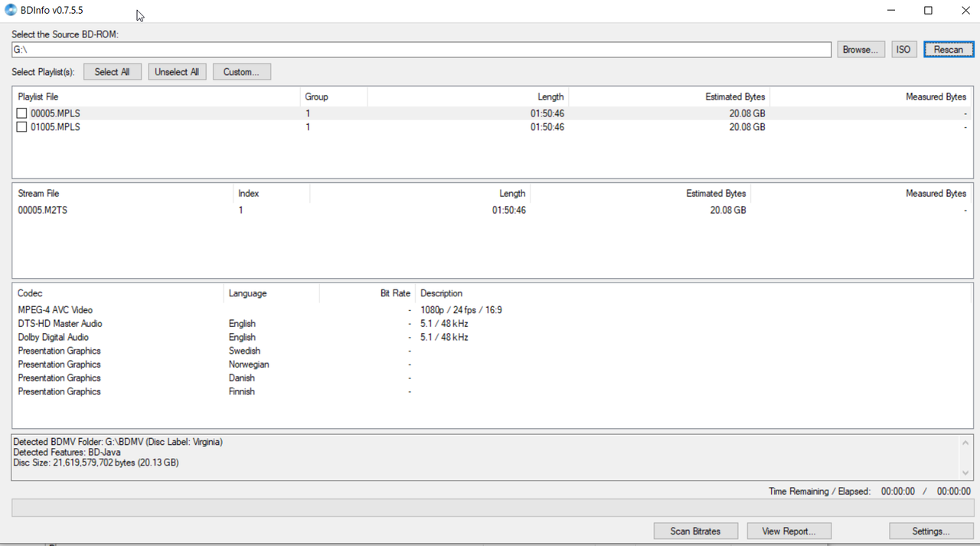Click the BDInfo app icon in title bar

[11, 11]
